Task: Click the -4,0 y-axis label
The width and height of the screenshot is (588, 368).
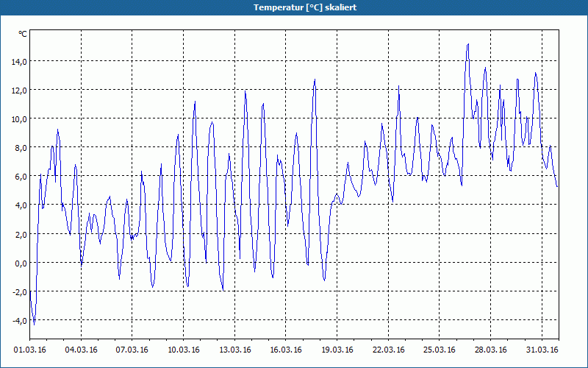Action: [x=18, y=320]
